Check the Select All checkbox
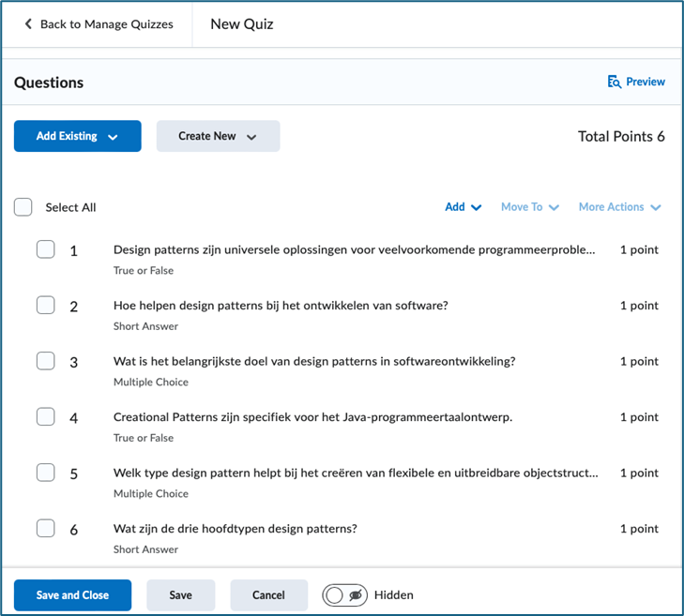 point(23,207)
